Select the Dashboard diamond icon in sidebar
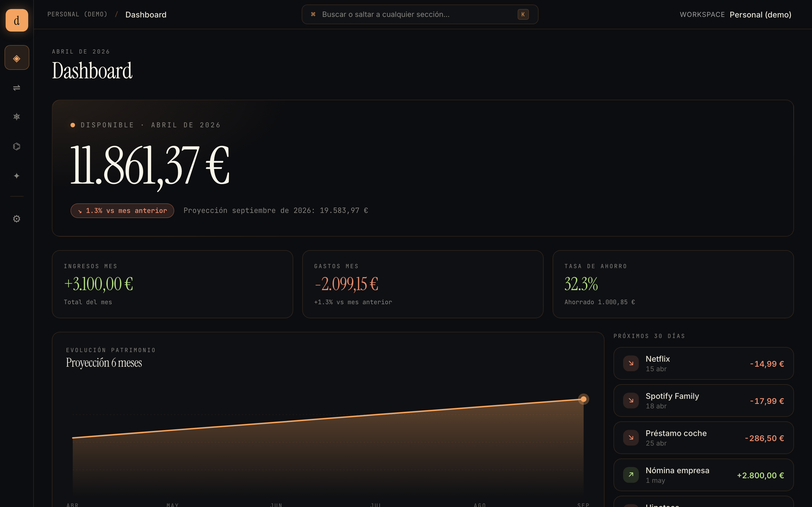Image resolution: width=812 pixels, height=507 pixels. pyautogui.click(x=16, y=57)
